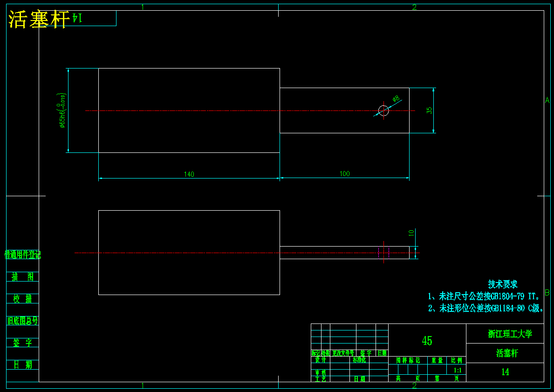Click zone letter B on right border
554x392 pixels.
[547, 293]
